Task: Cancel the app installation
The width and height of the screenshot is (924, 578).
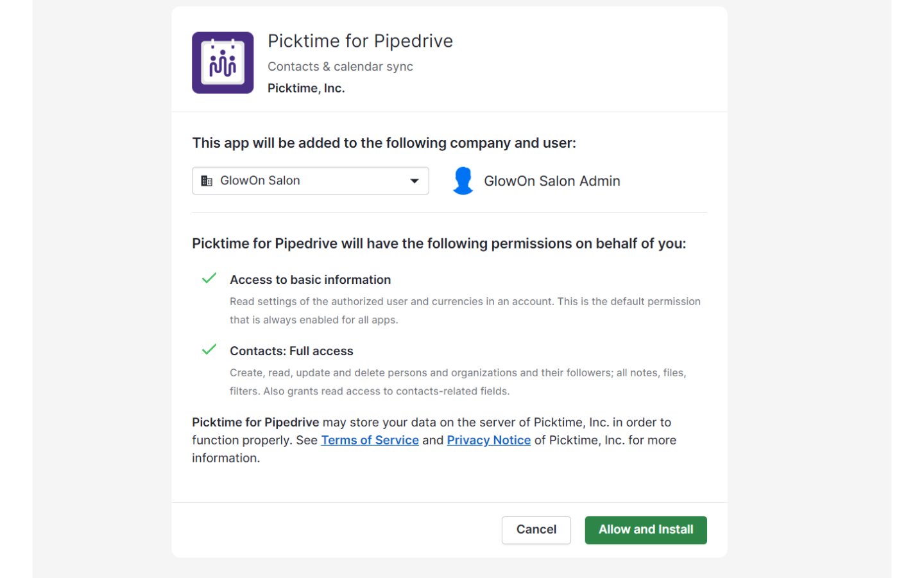Action: pyautogui.click(x=536, y=530)
